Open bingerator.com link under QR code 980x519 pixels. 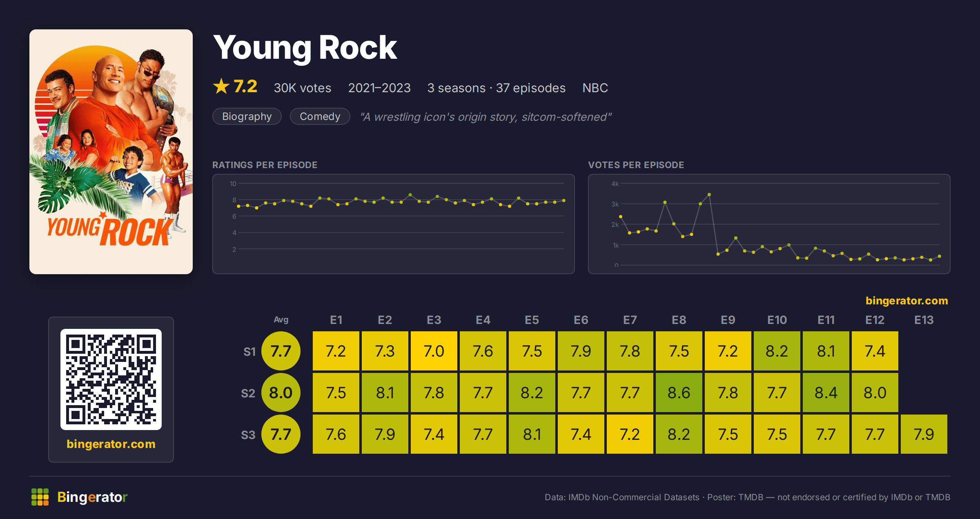tap(111, 444)
